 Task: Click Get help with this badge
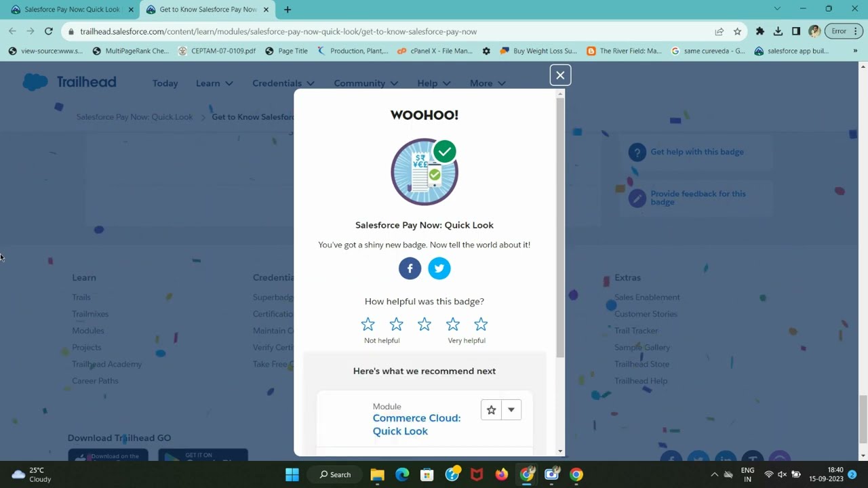pyautogui.click(x=697, y=152)
